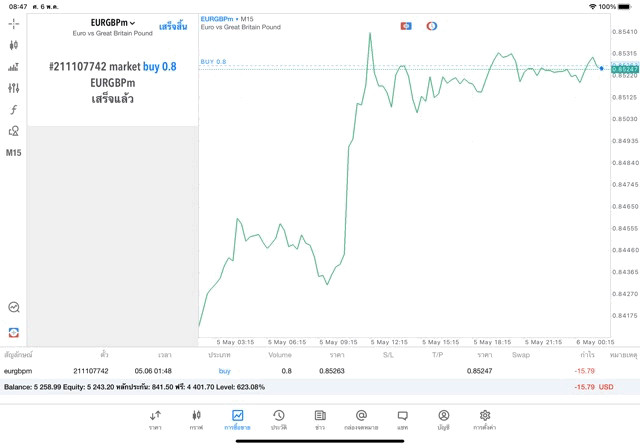
Task: Switch the chart type via candlestick icon
Action: click(13, 45)
